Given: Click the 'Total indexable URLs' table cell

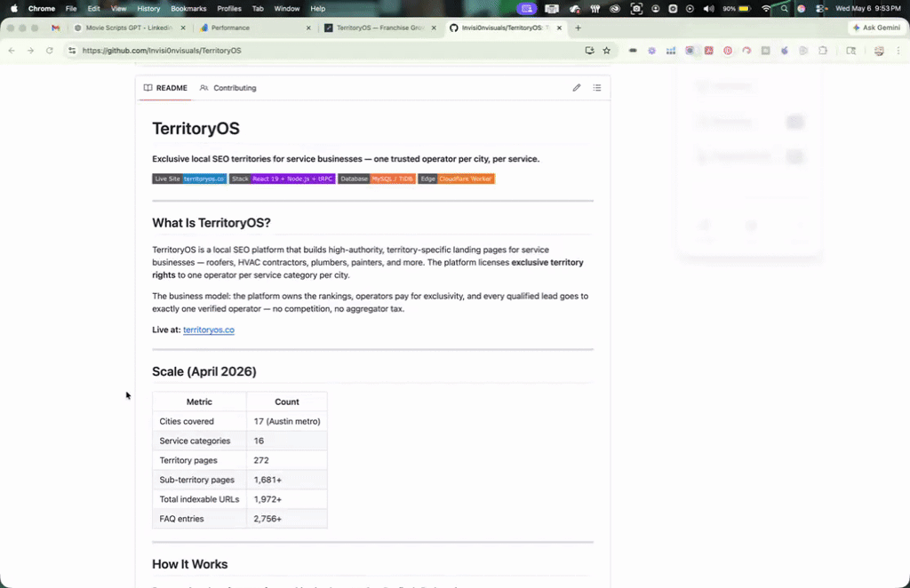Looking at the screenshot, I should pos(200,498).
